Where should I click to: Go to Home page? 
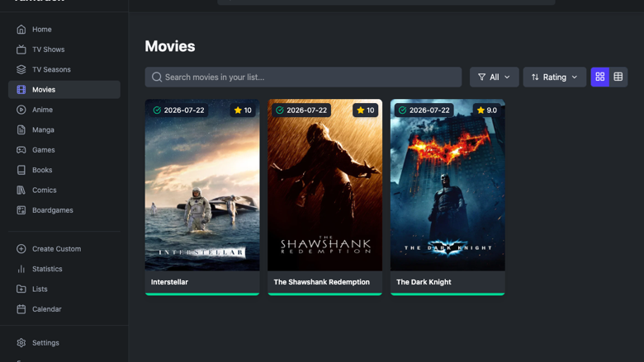point(64,30)
